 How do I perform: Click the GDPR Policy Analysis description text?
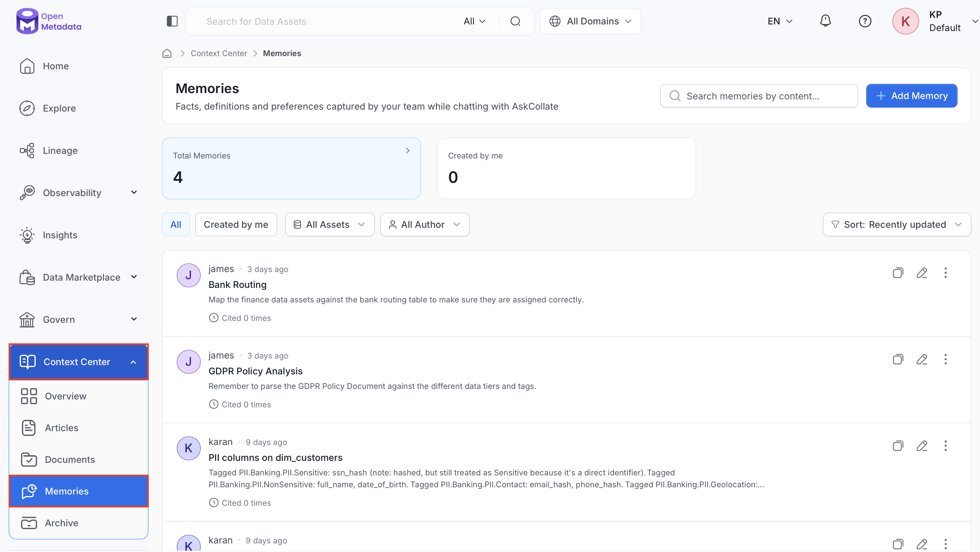372,386
